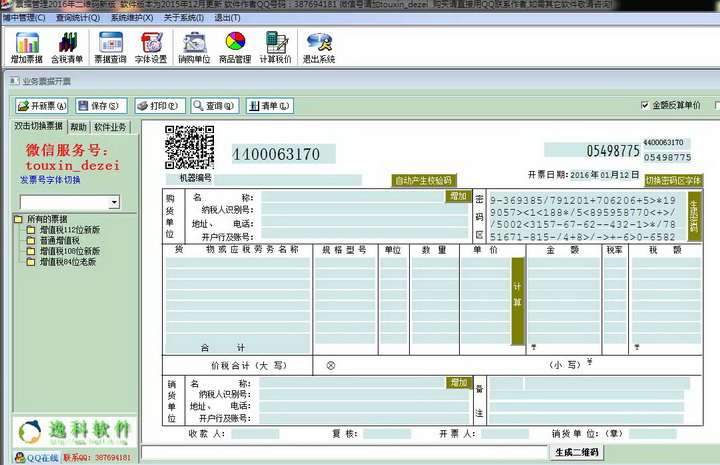Image resolution: width=720 pixels, height=465 pixels.
Task: Open the 退出(T) menu
Action: pyautogui.click(x=227, y=18)
